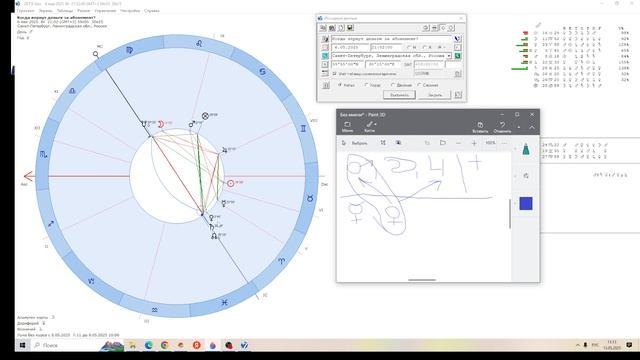Click the vertical scrollbar in Paint 3D canvas

[x=510, y=214]
